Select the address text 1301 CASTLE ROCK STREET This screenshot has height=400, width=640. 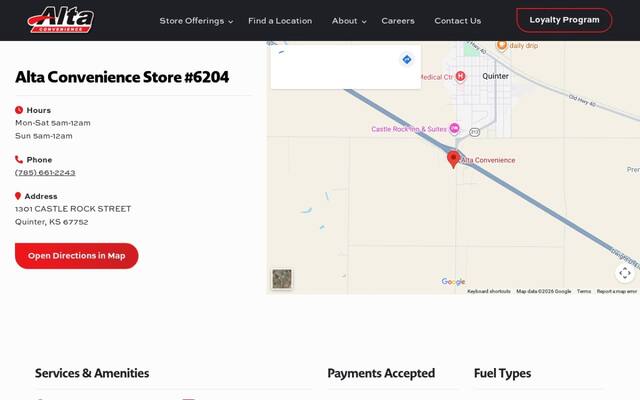pyautogui.click(x=73, y=209)
